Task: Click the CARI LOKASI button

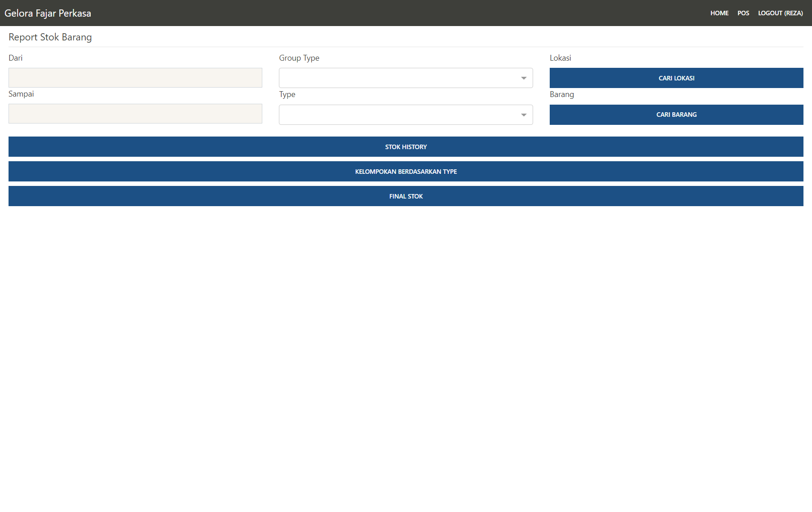Action: coord(676,78)
